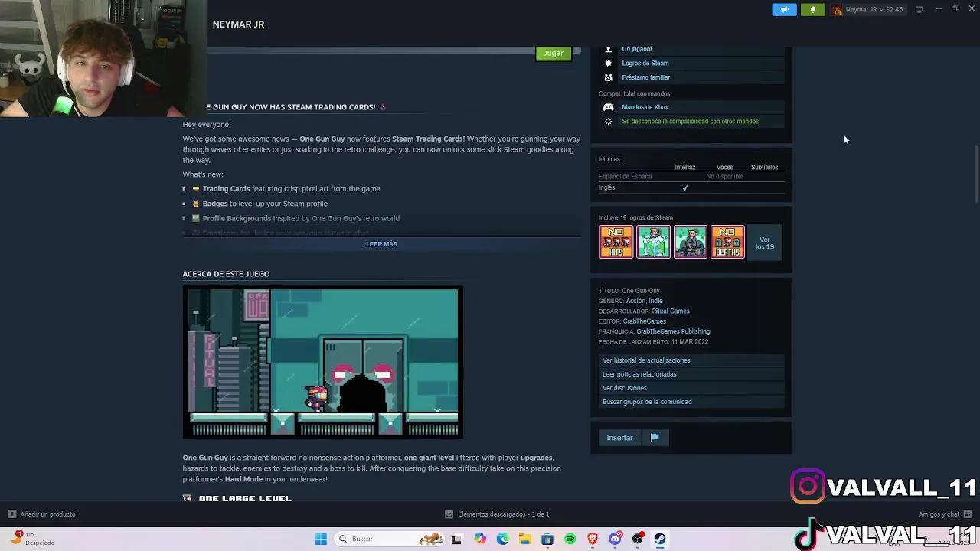Open the Windows Start menu
This screenshot has width=980, height=551.
pos(321,539)
